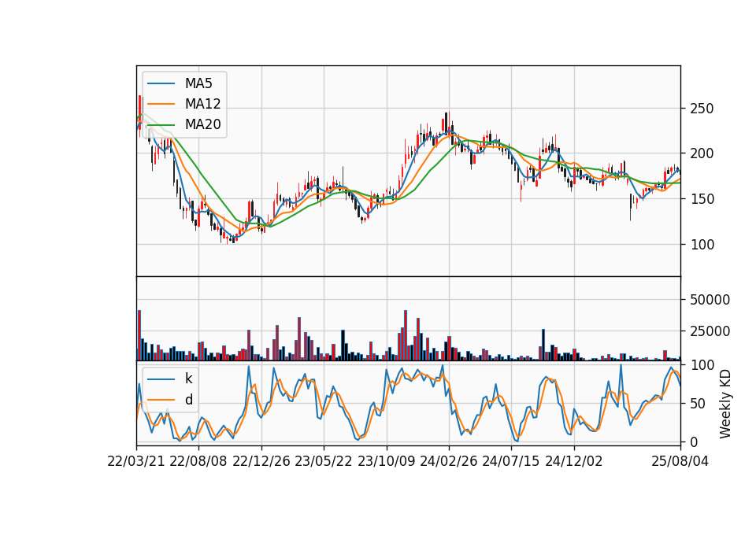
Task: Click the 0 tick on KD axis
Action: tap(694, 441)
